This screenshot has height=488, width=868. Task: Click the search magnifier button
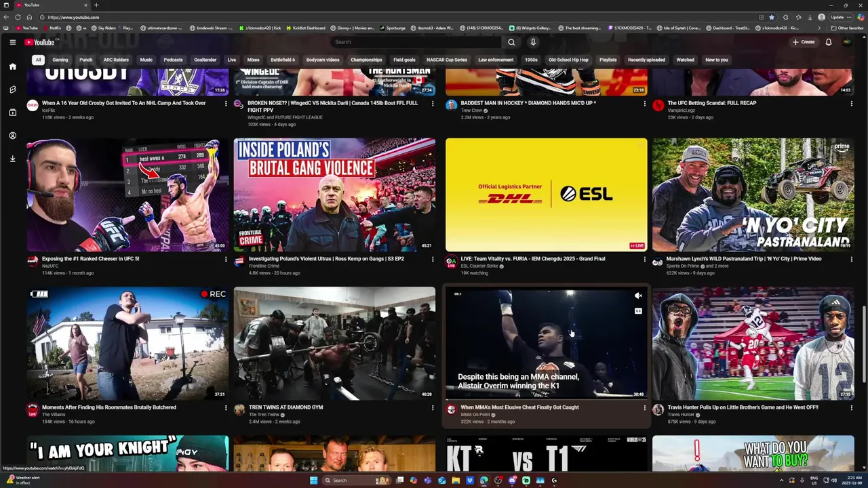[x=511, y=42]
